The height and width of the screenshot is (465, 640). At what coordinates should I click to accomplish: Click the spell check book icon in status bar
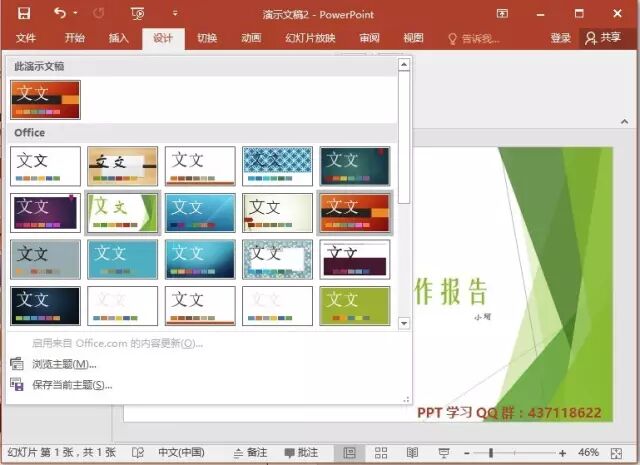click(x=138, y=452)
